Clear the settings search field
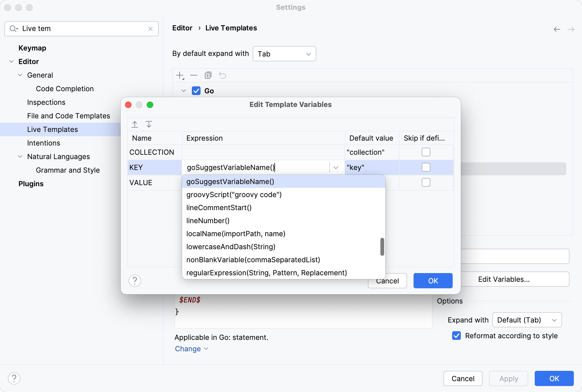 point(151,29)
